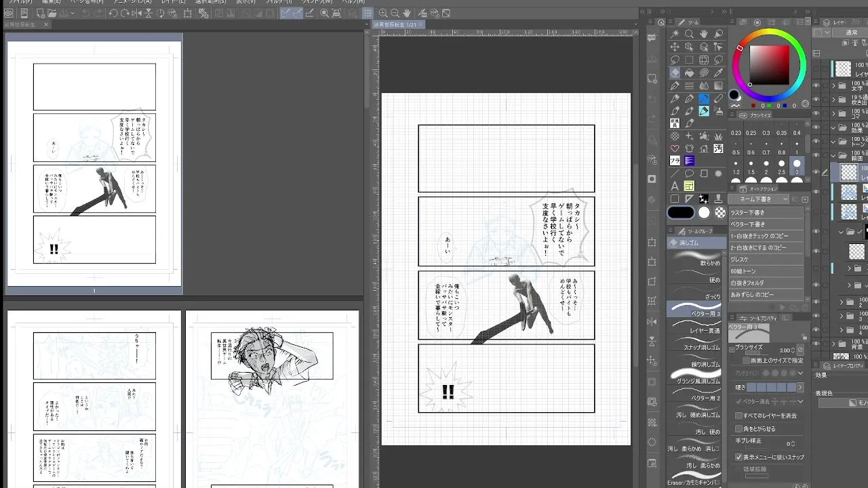Click the zoom in magnifier icon
Image resolution: width=868 pixels, height=488 pixels.
383,13
